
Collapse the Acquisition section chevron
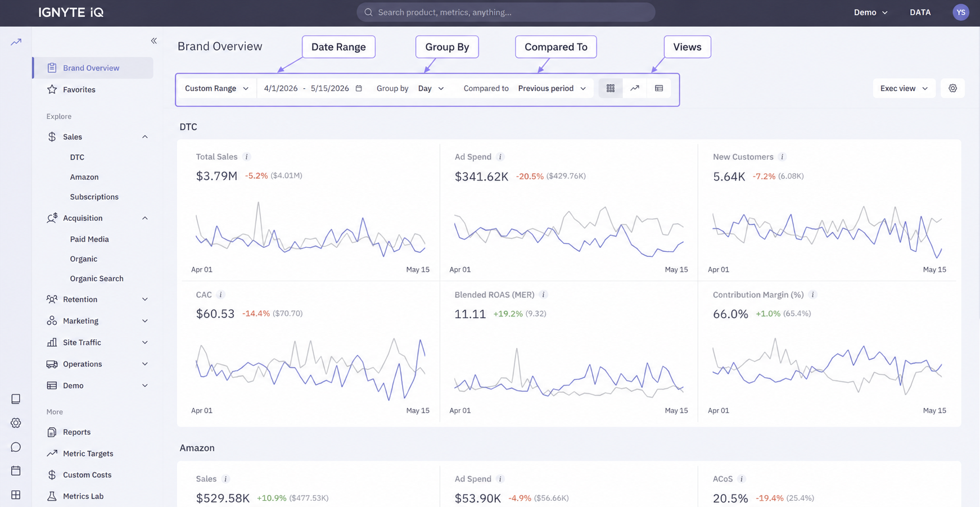pyautogui.click(x=144, y=218)
